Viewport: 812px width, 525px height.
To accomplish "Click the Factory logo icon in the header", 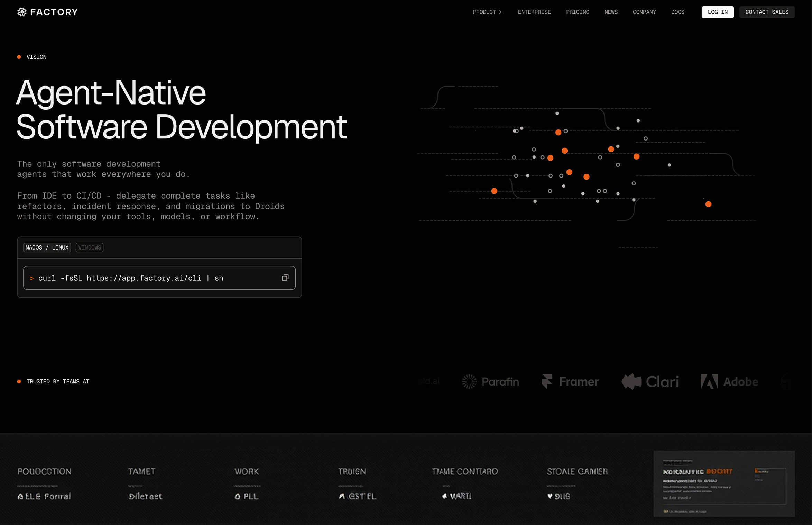I will [x=21, y=12].
